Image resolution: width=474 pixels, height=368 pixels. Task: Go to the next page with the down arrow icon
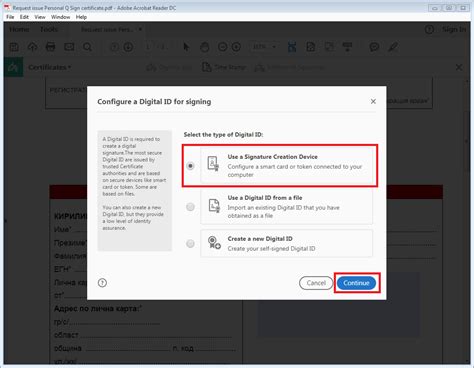[x=128, y=47]
